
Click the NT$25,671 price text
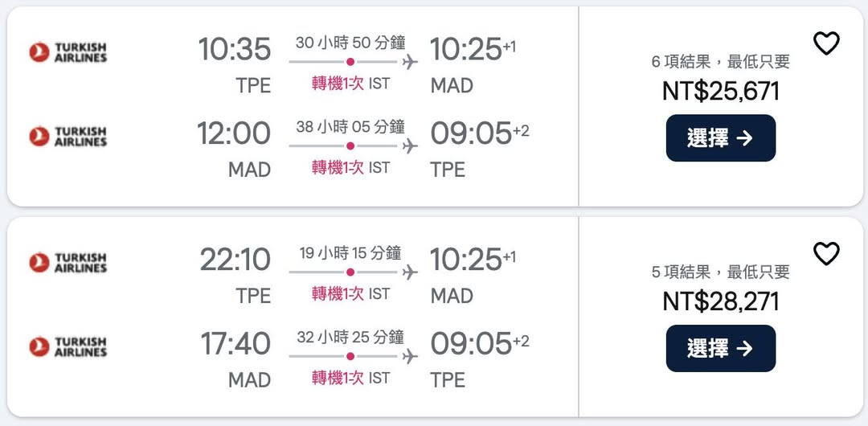(721, 92)
